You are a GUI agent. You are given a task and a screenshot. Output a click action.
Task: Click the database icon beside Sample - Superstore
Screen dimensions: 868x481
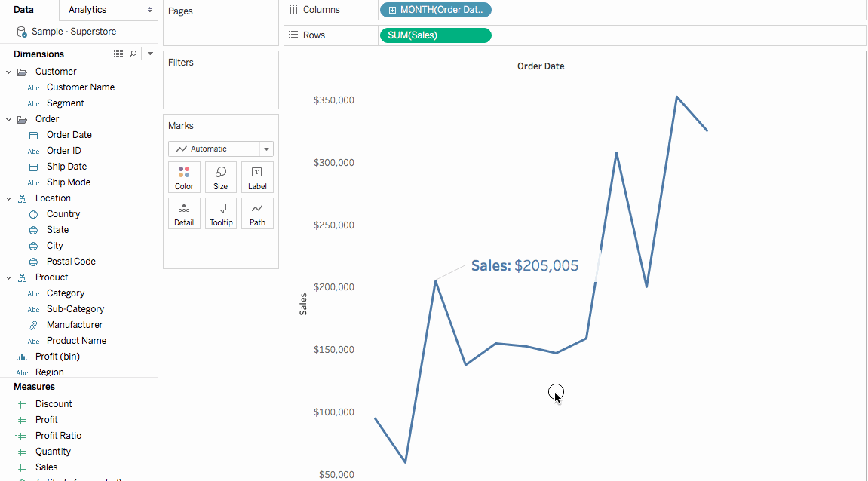pyautogui.click(x=22, y=32)
